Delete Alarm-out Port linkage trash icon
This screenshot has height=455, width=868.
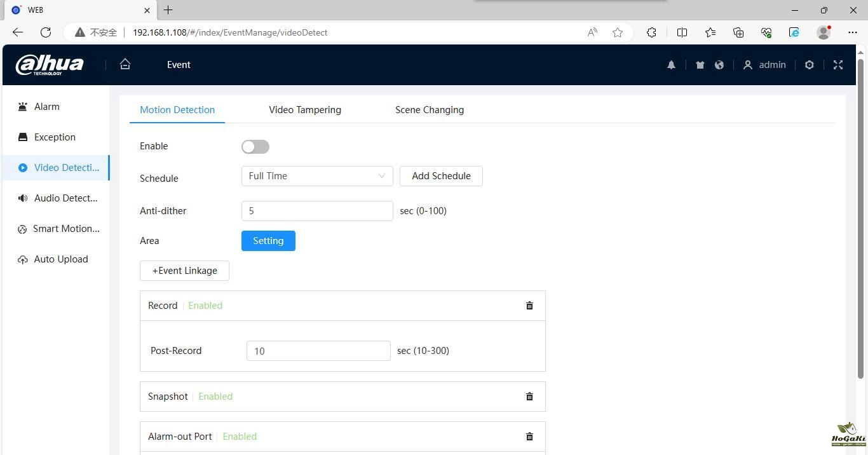point(529,437)
